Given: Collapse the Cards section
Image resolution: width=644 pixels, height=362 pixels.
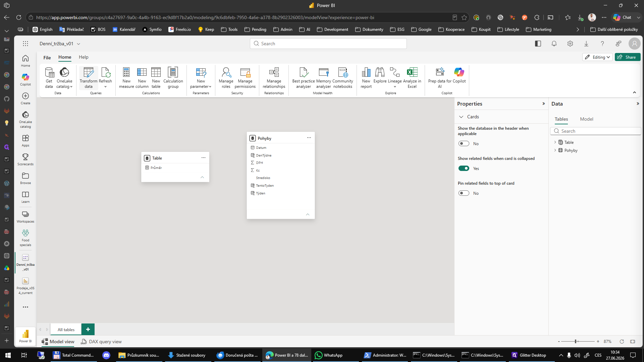Looking at the screenshot, I should pos(461,117).
